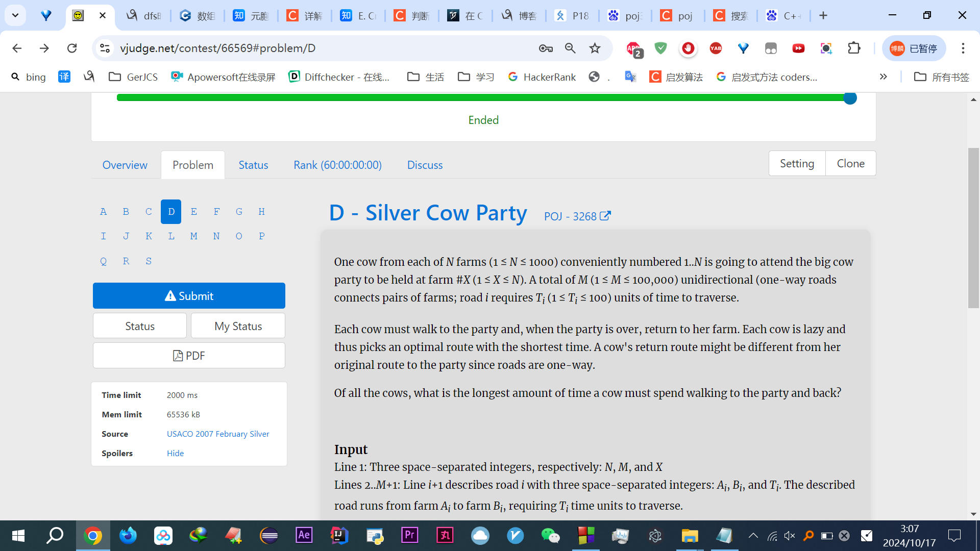The image size is (980, 551).
Task: Select problem E from the list
Action: click(x=193, y=211)
